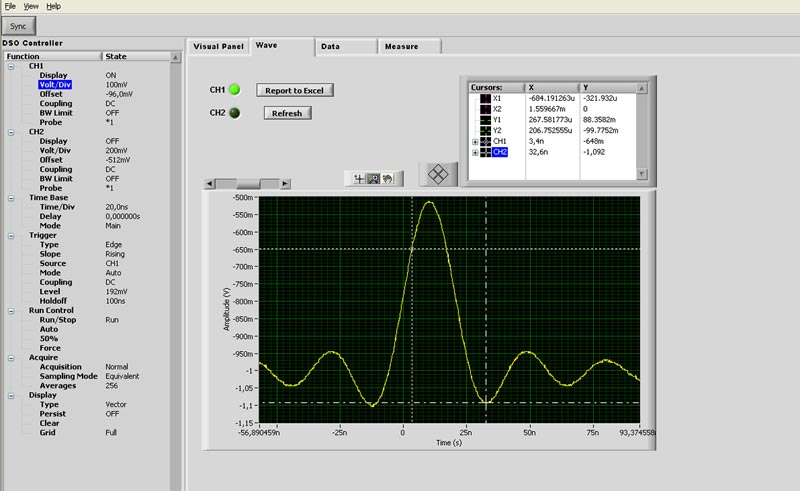Click the slider's left arrow above graph
Screen dimensions: 800x491
click(209, 184)
